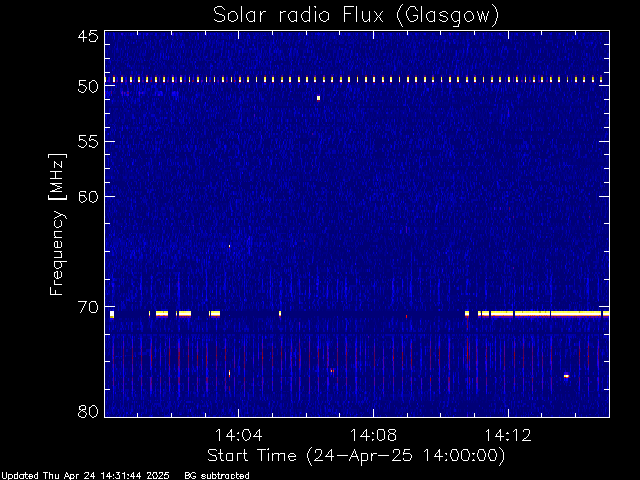Image resolution: width=640 pixels, height=480 pixels.
Task: Click the isolated bright spot near 51 MHz
Action: (x=318, y=98)
